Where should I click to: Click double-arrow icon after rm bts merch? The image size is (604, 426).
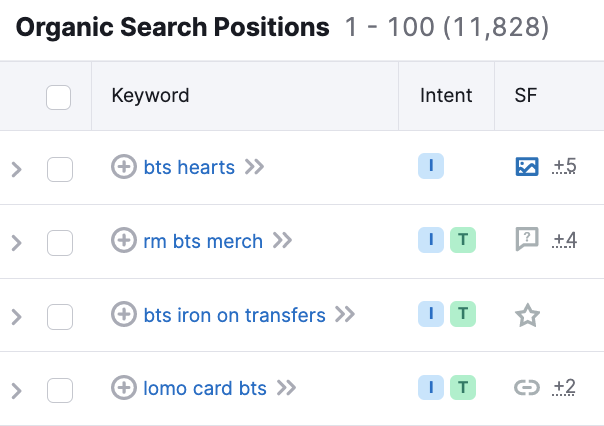(x=282, y=241)
